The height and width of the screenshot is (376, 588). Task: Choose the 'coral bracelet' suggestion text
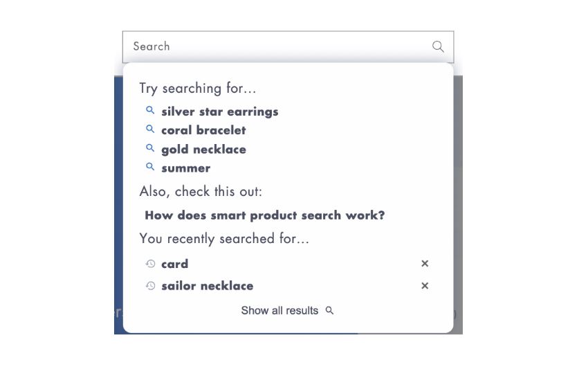(203, 130)
